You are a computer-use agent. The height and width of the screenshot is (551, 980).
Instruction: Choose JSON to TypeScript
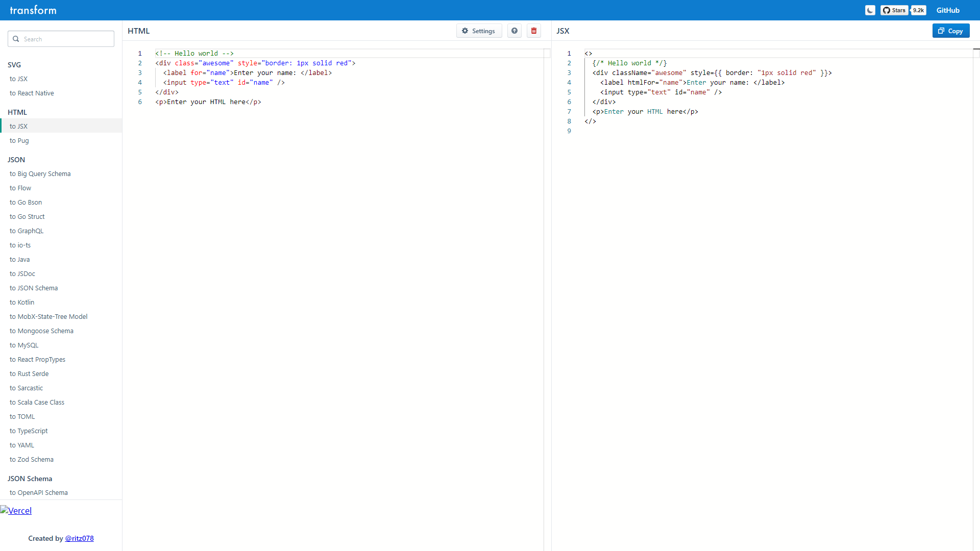click(61, 431)
